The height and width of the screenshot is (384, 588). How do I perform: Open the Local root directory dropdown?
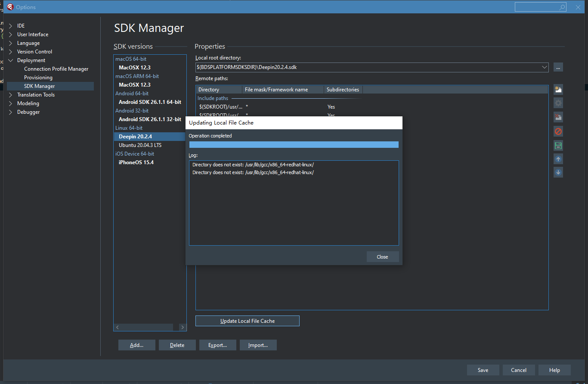545,67
